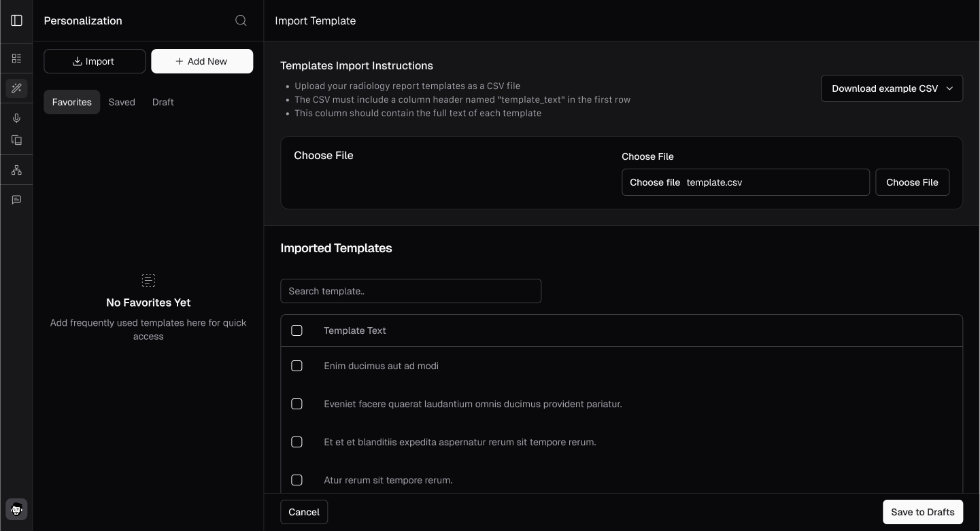This screenshot has width=980, height=531.
Task: Switch to Saved tab
Action: [122, 102]
